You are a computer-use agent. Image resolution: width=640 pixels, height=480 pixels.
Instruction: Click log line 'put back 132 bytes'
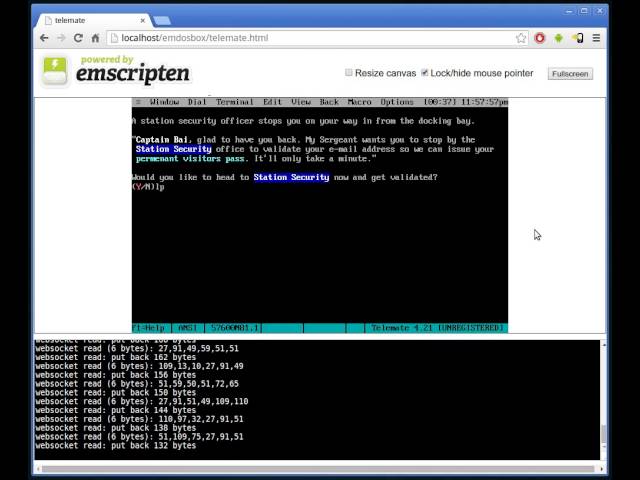[116, 446]
